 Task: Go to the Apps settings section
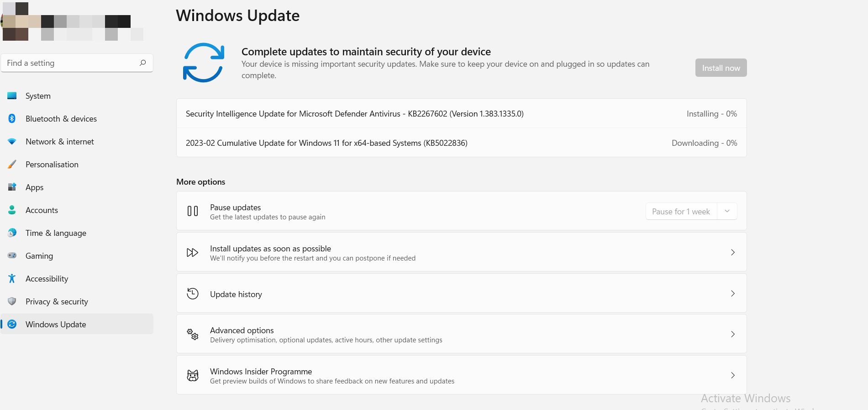click(34, 187)
